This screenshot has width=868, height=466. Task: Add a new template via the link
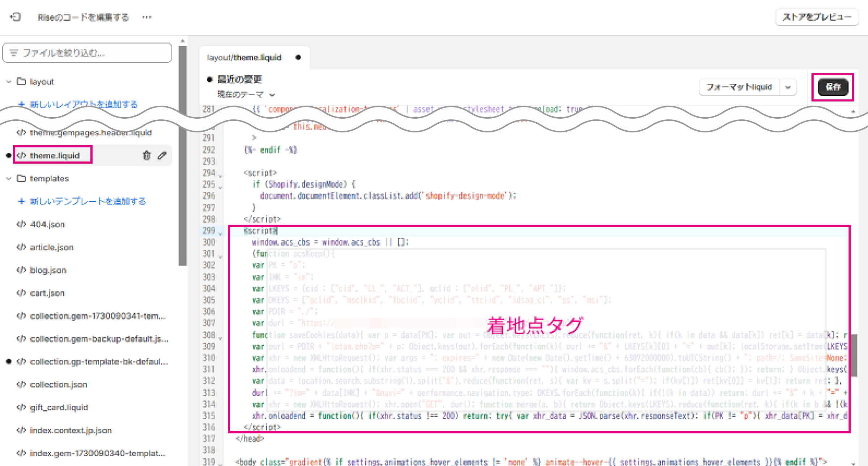coord(88,201)
